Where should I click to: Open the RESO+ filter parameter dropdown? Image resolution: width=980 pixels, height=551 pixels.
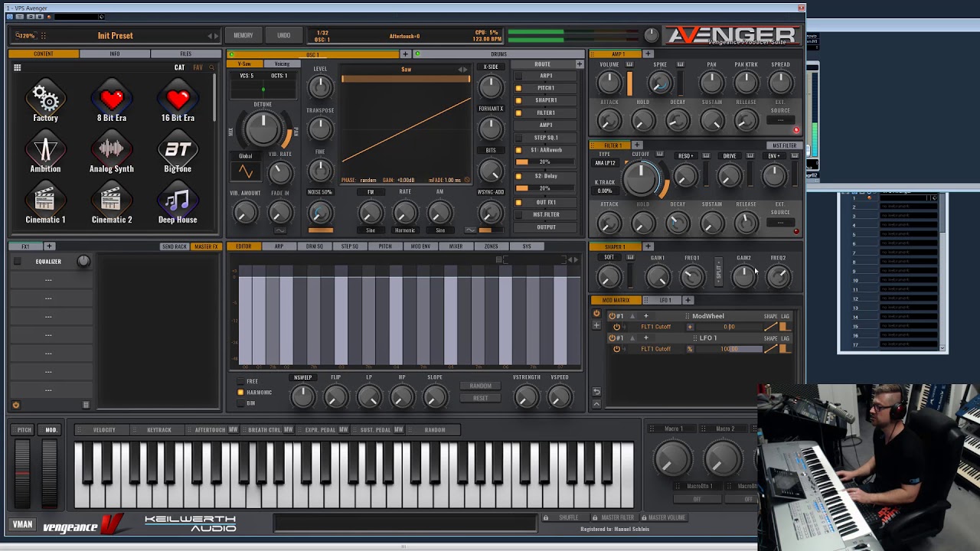pyautogui.click(x=685, y=156)
